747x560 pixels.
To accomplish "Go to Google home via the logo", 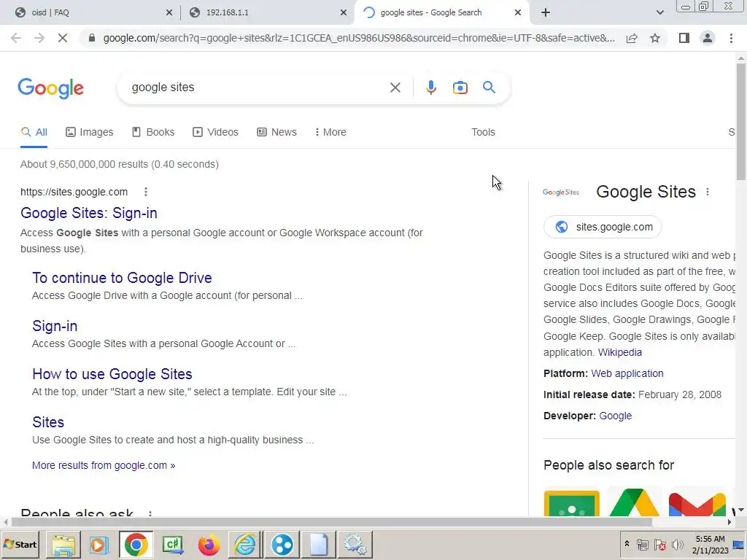I will 50,88.
